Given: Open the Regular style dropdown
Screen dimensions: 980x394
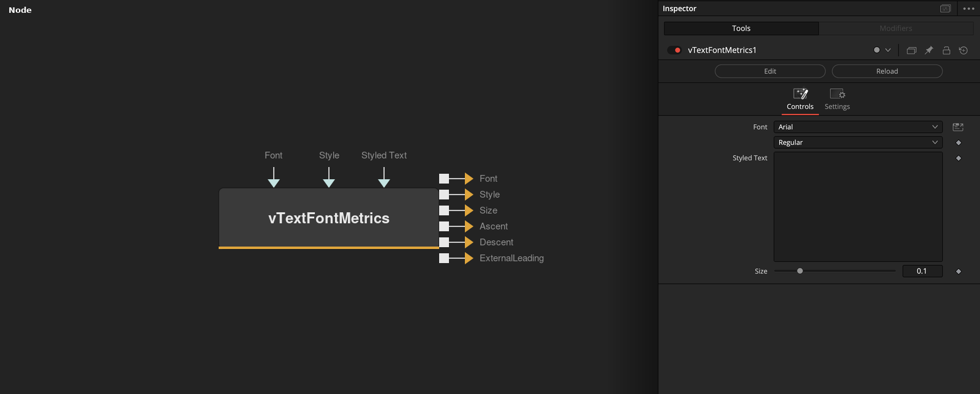Looking at the screenshot, I should pyautogui.click(x=858, y=143).
